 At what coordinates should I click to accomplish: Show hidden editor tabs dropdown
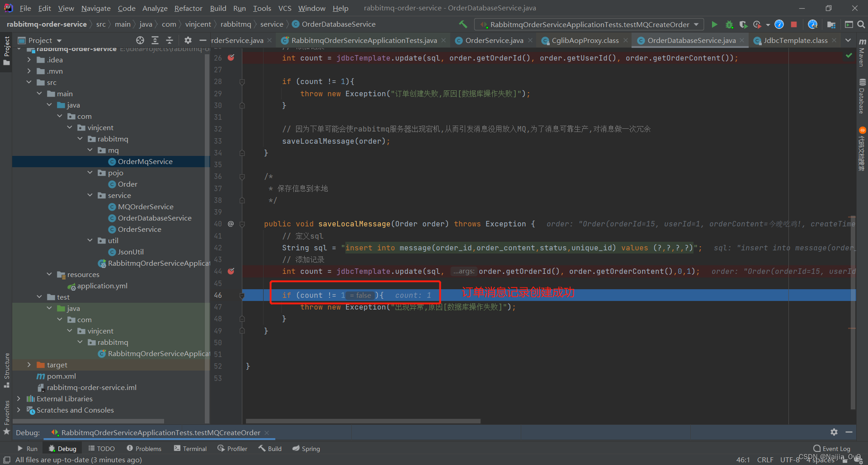point(848,40)
